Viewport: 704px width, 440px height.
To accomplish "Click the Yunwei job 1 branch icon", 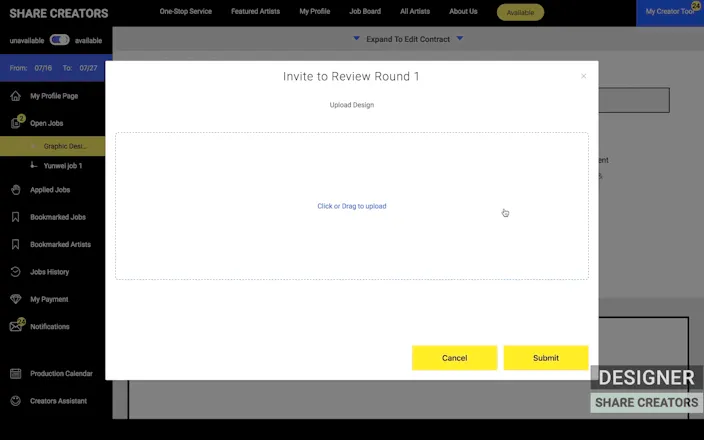I will click(33, 165).
